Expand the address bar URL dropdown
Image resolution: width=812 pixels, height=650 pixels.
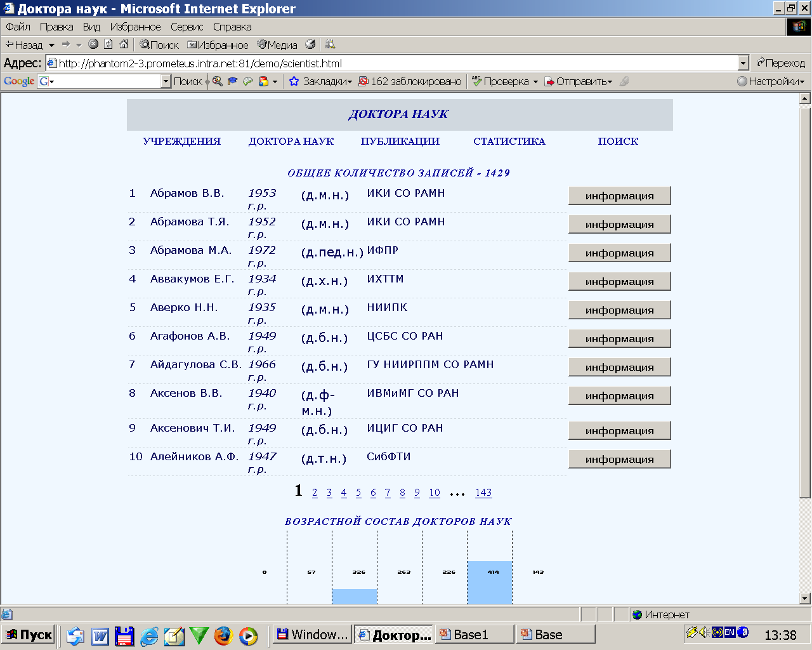click(x=743, y=63)
